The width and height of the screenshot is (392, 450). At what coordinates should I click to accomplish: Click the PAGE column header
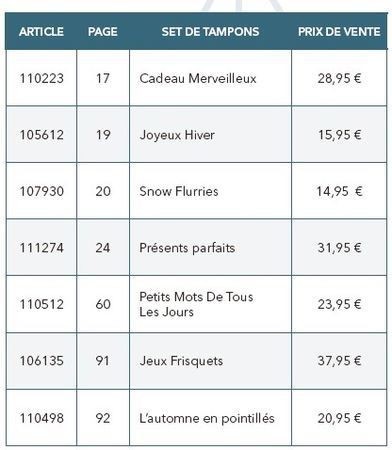pyautogui.click(x=103, y=32)
